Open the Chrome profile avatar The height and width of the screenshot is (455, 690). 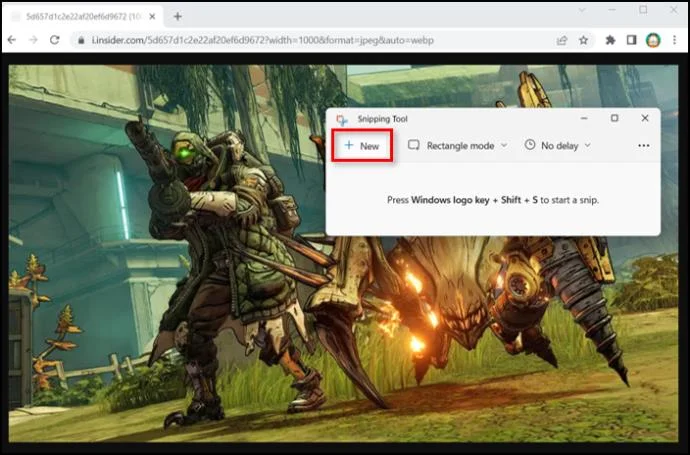653,40
